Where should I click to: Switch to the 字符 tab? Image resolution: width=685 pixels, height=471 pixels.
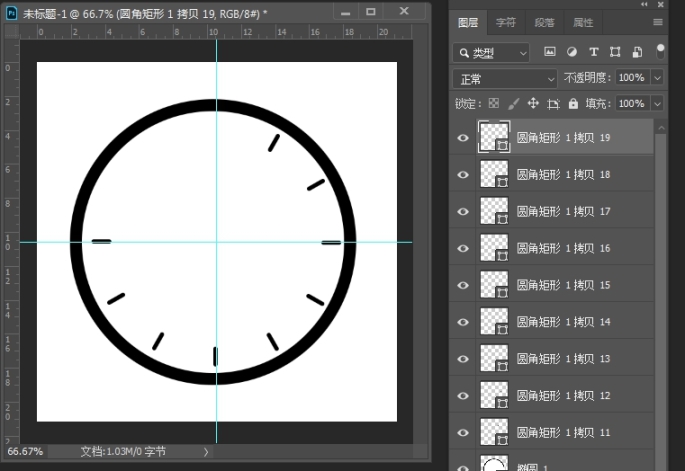(506, 22)
